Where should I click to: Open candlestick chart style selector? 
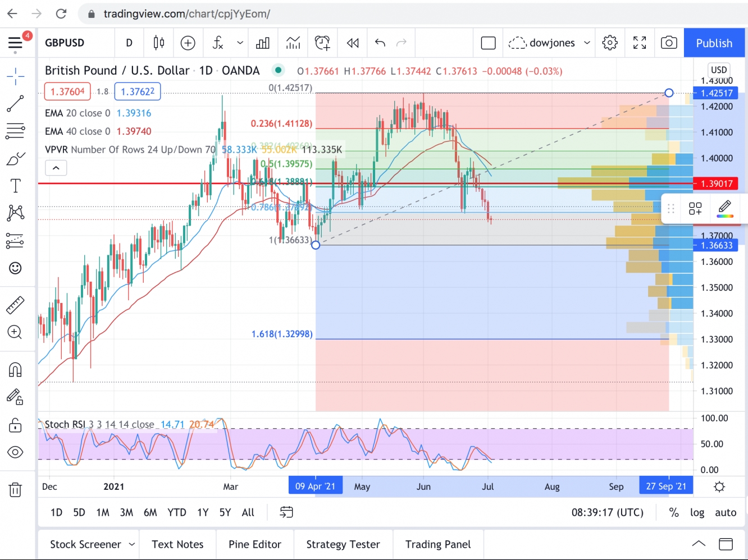click(159, 43)
